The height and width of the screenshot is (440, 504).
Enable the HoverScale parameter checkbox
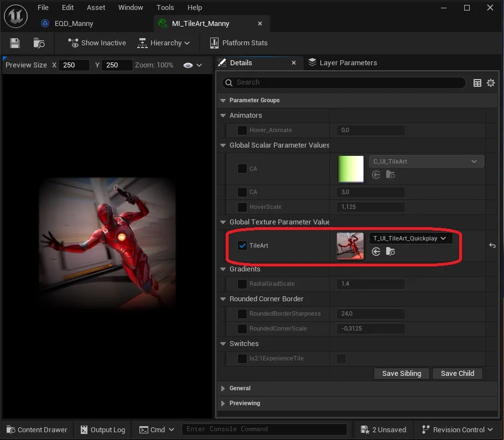click(242, 207)
